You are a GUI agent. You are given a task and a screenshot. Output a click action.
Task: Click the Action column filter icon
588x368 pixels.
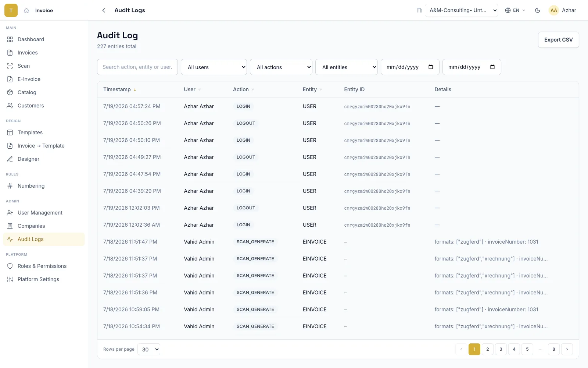tap(253, 90)
